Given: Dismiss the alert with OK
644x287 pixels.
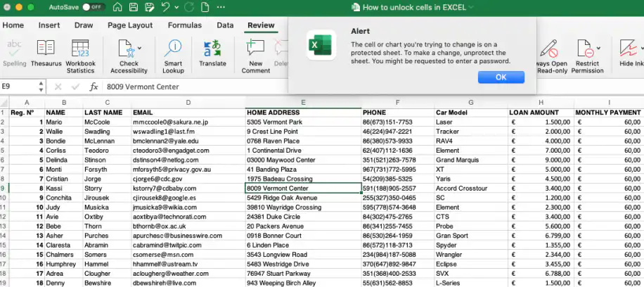Looking at the screenshot, I should click(x=501, y=77).
